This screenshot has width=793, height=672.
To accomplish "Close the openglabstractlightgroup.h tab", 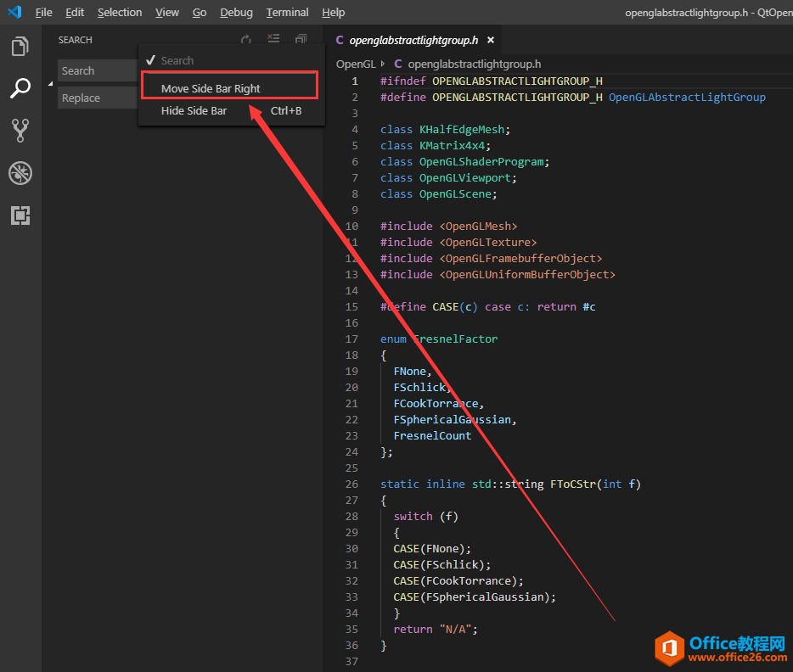I will pos(491,40).
